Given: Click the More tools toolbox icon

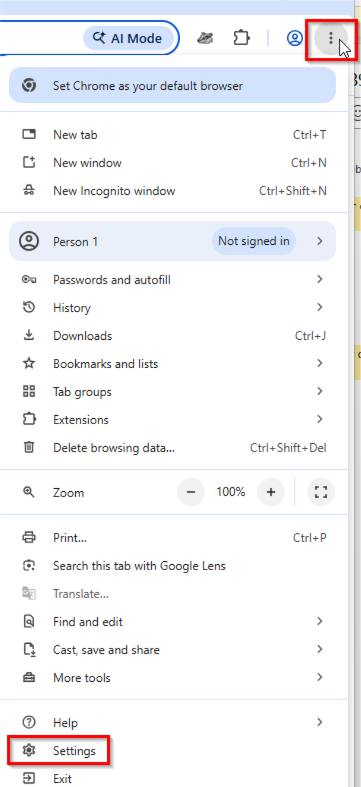Looking at the screenshot, I should [29, 678].
